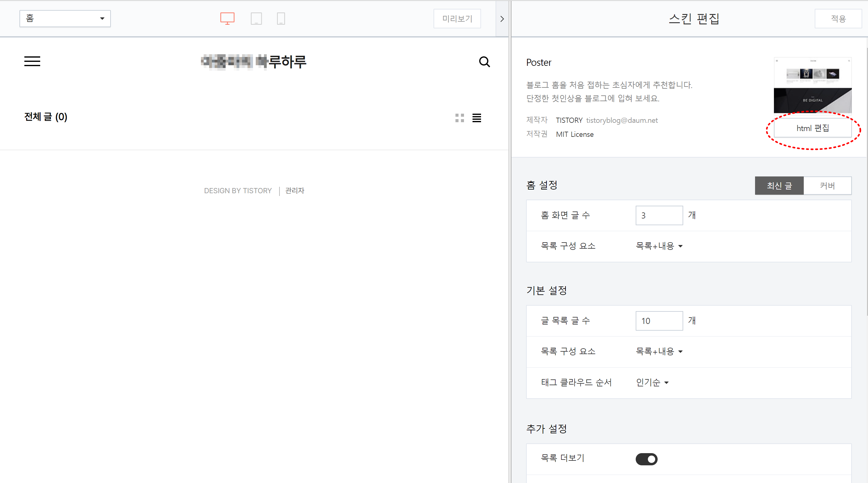Open the hamburger menu in blog preview
The image size is (868, 483).
point(32,61)
